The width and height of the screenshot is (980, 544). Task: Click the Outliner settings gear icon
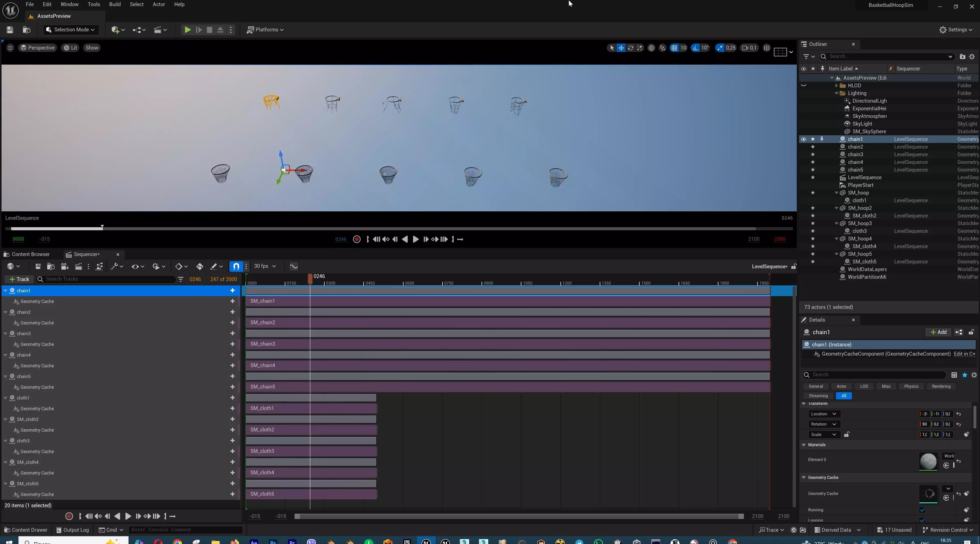pos(972,57)
